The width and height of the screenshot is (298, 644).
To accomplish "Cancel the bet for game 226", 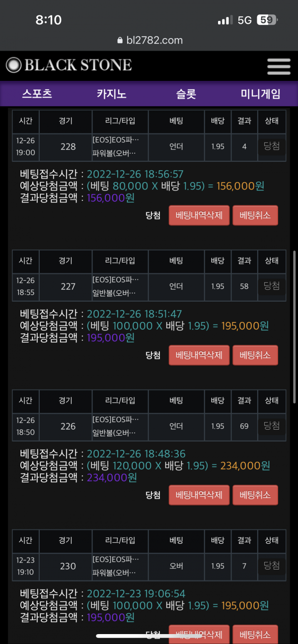I will pos(255,495).
